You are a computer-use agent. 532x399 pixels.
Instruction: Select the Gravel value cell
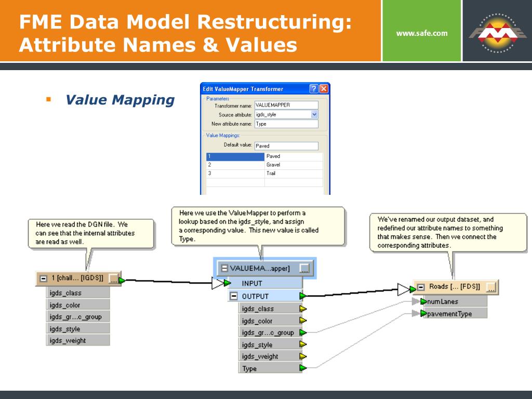click(x=294, y=165)
